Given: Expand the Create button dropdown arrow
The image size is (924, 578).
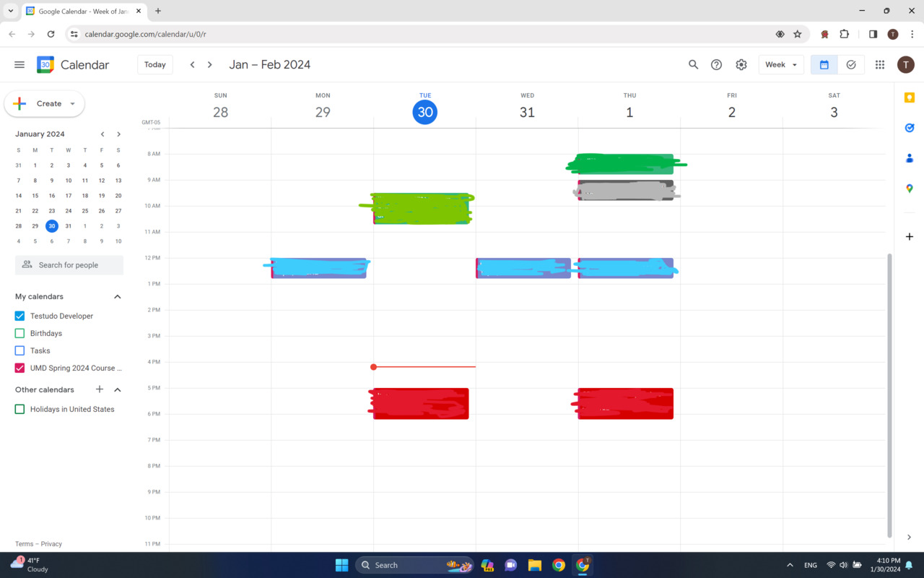Looking at the screenshot, I should [x=72, y=103].
